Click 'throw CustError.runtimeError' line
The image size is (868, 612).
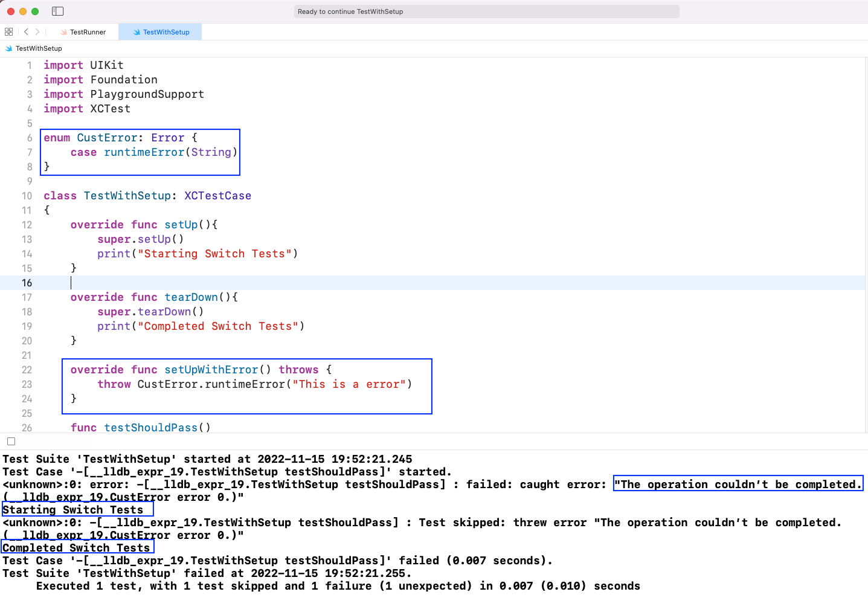[x=255, y=384]
